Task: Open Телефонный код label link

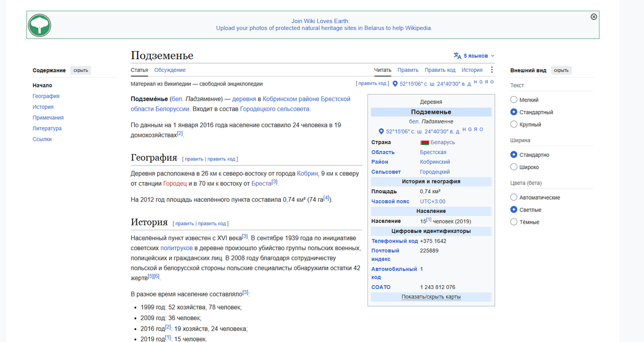Action: pos(394,241)
